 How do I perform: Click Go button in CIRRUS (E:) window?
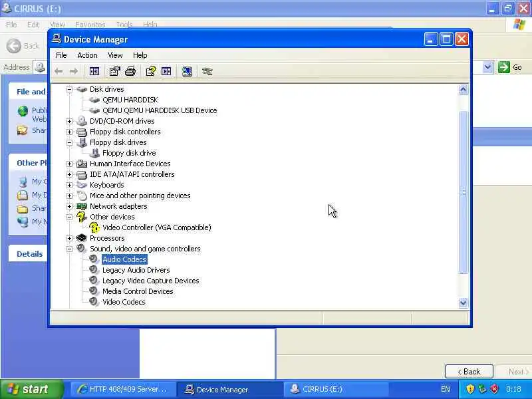point(510,67)
